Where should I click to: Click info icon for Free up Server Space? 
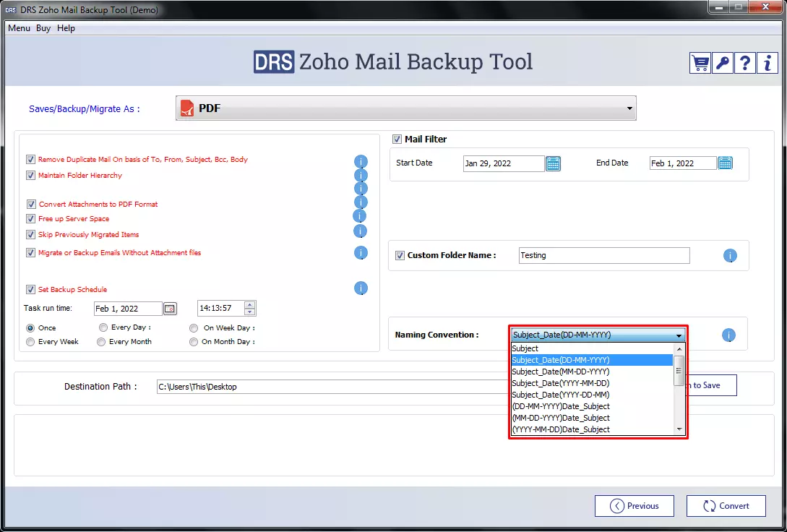click(359, 216)
